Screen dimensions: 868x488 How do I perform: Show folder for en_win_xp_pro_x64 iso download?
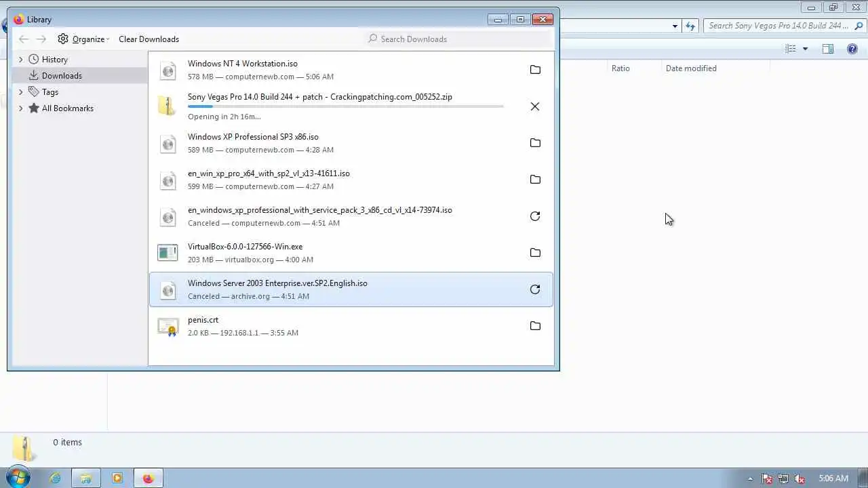(535, 180)
